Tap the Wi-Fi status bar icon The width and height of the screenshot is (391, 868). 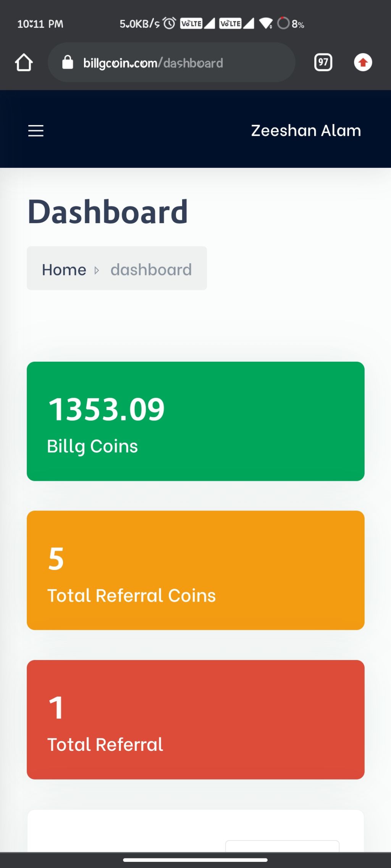266,23
